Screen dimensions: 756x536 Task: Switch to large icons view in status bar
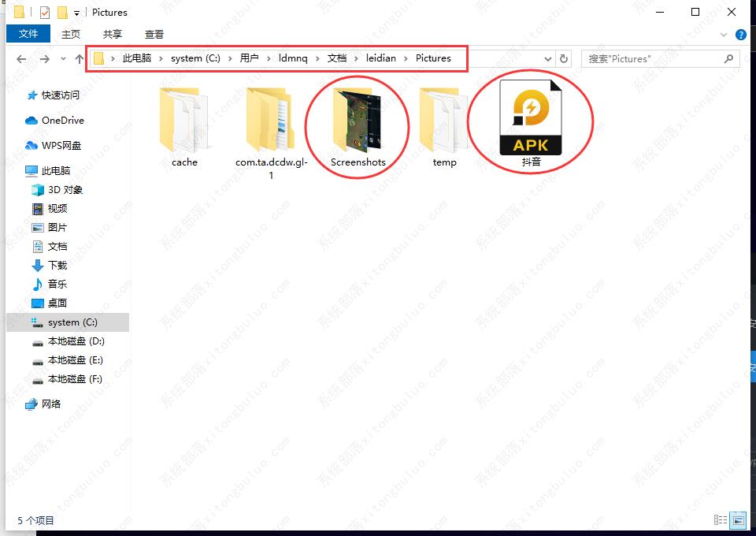[738, 520]
